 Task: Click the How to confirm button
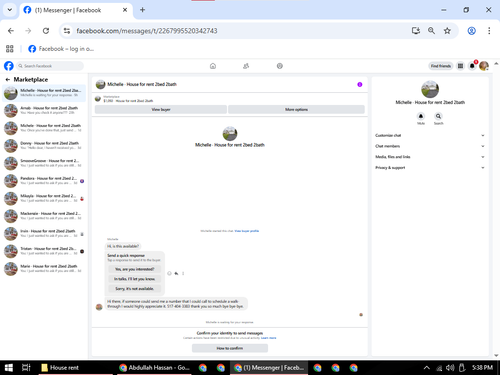click(230, 348)
